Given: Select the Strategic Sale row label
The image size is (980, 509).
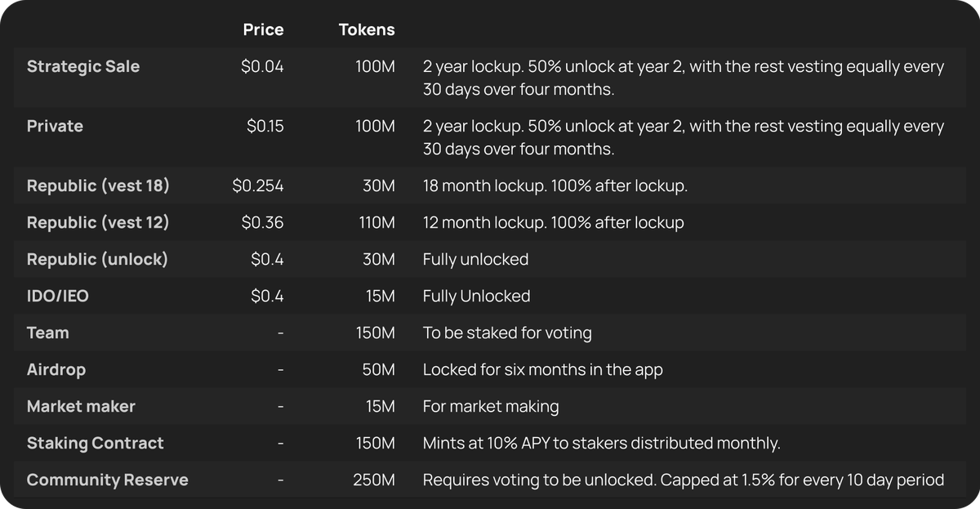Looking at the screenshot, I should (x=83, y=67).
